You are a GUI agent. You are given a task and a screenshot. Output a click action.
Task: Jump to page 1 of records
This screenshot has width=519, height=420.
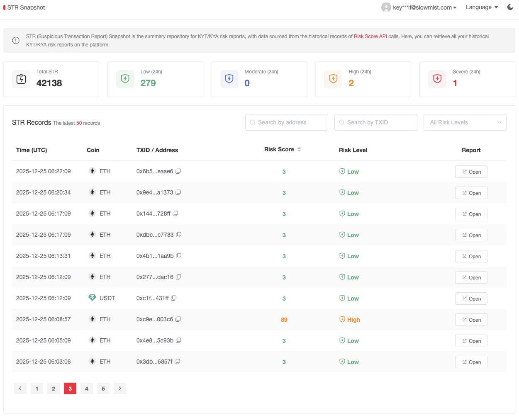(37, 388)
